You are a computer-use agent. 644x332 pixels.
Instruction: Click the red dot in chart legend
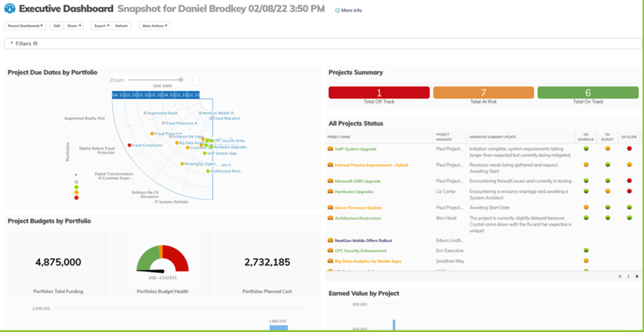pyautogui.click(x=76, y=197)
